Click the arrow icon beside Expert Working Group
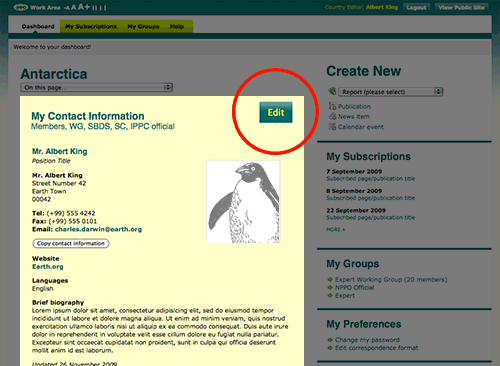This screenshot has height=366, width=500. 330,279
